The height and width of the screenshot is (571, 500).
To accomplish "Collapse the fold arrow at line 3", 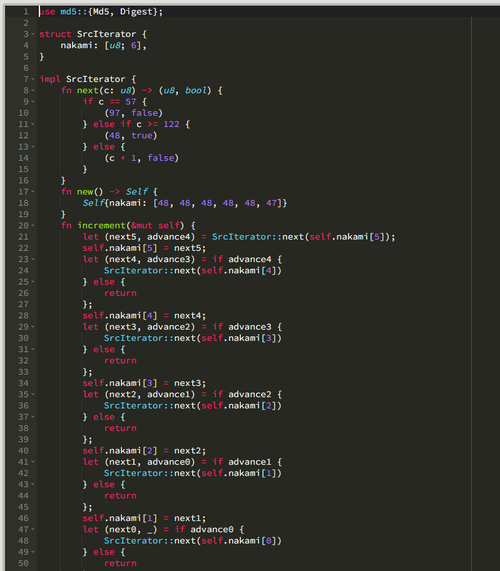I will 33,34.
